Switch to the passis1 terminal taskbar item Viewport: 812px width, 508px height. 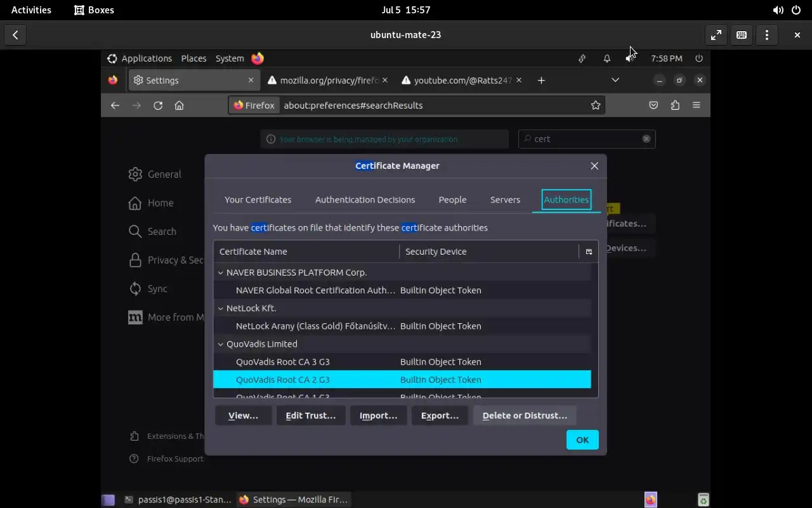click(178, 500)
